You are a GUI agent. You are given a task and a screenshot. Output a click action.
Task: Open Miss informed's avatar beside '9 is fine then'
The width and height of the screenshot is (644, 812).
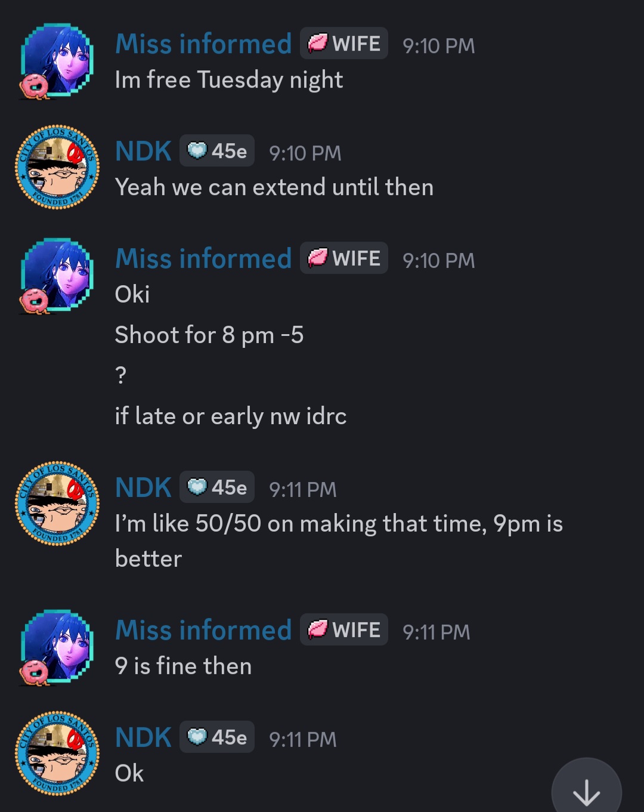(57, 647)
